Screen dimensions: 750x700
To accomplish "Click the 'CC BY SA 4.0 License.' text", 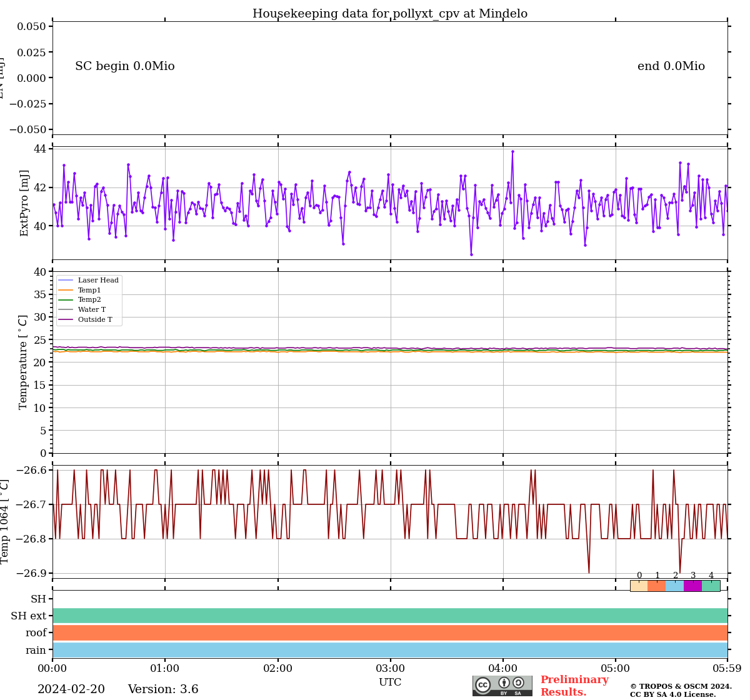I will 673,694.
